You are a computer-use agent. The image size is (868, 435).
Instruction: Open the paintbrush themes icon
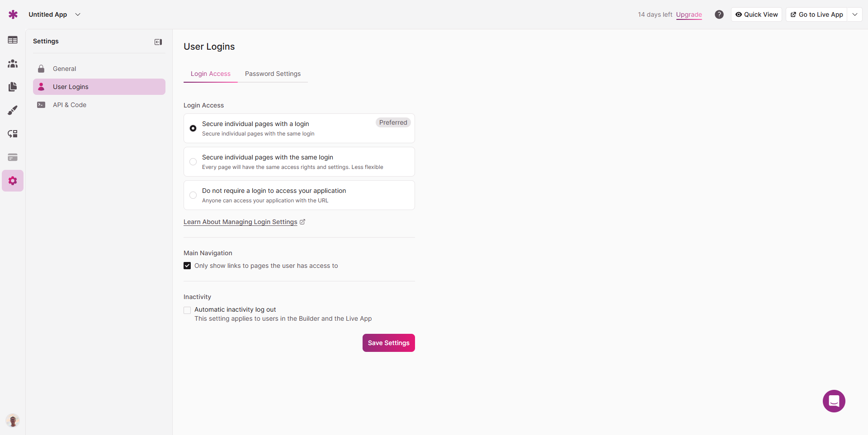(13, 110)
